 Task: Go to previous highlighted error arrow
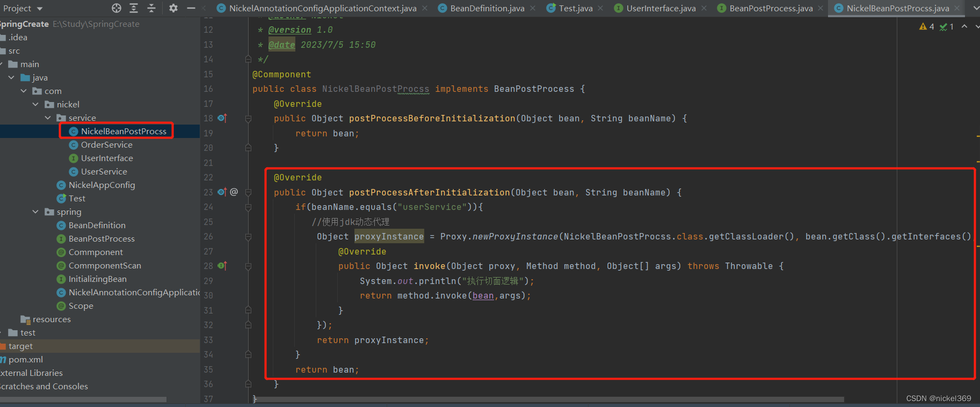pos(964,26)
